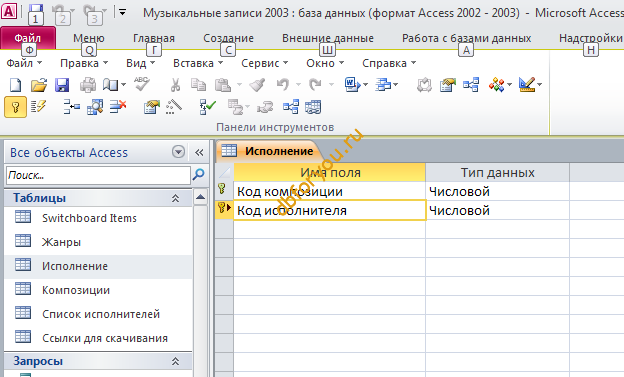Open the Окно menu
The image size is (624, 377).
(x=325, y=63)
